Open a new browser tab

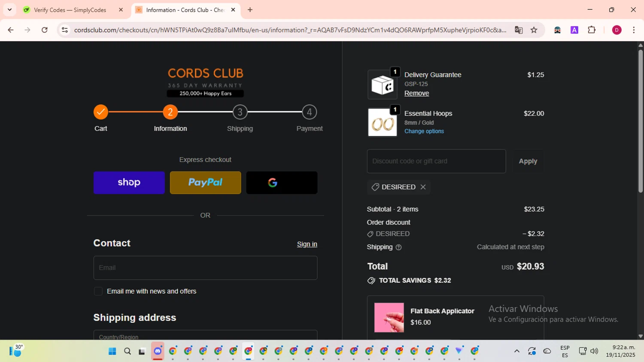(x=250, y=10)
